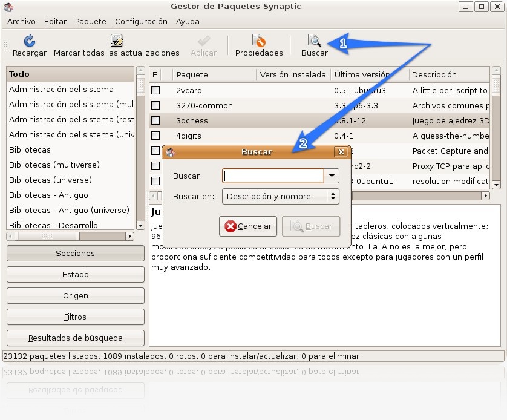Viewport: 507px width, 420px height.
Task: Toggle checkbox for 4digits package
Action: tap(155, 136)
